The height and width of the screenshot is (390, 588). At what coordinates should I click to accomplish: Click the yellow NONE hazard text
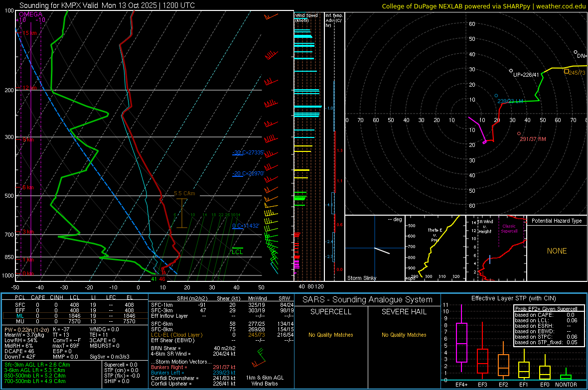pos(557,251)
